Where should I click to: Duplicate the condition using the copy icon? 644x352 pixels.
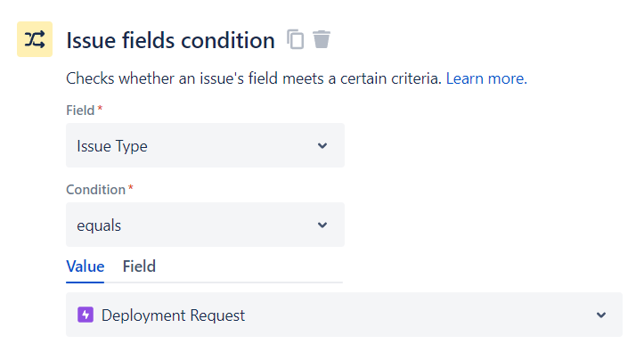296,39
